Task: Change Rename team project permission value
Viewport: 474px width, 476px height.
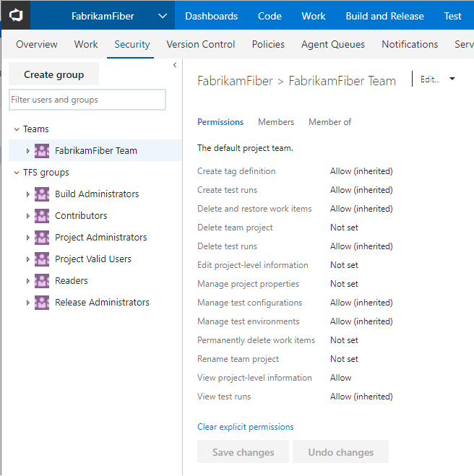Action: (x=344, y=359)
